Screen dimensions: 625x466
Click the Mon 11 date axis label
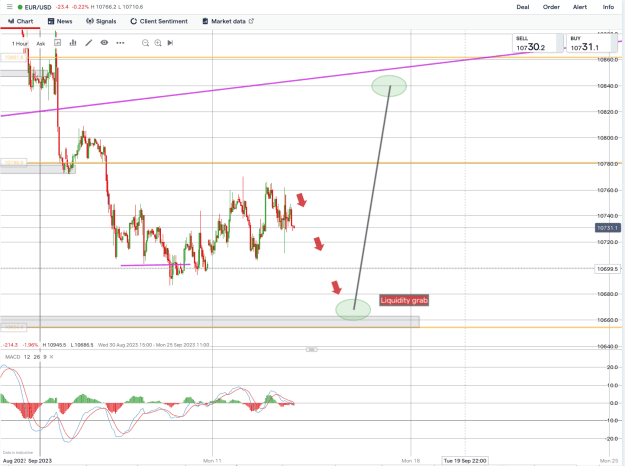tap(212, 461)
